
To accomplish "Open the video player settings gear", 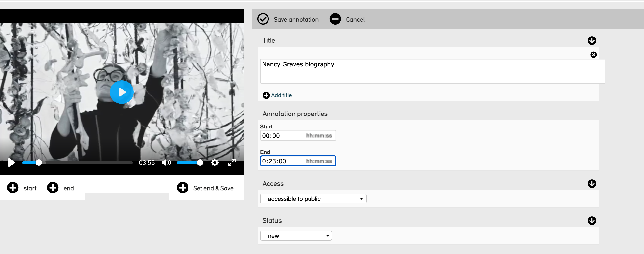I will 215,163.
